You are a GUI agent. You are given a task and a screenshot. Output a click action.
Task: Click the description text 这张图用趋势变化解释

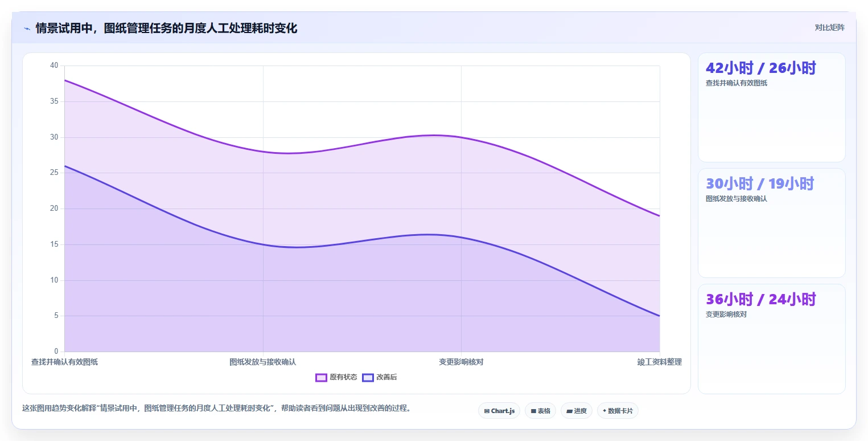click(x=59, y=408)
